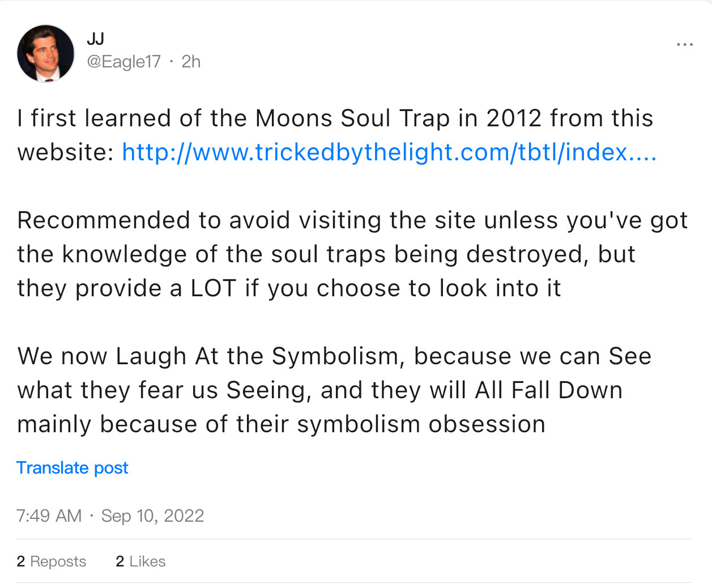View the 2 Likes list
Viewport: 712px width, 588px height.
[140, 561]
